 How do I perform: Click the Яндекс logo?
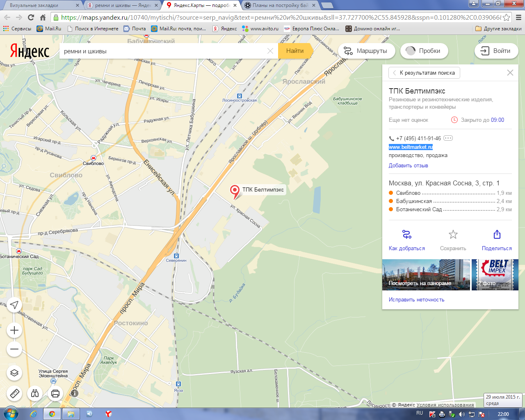pyautogui.click(x=30, y=51)
